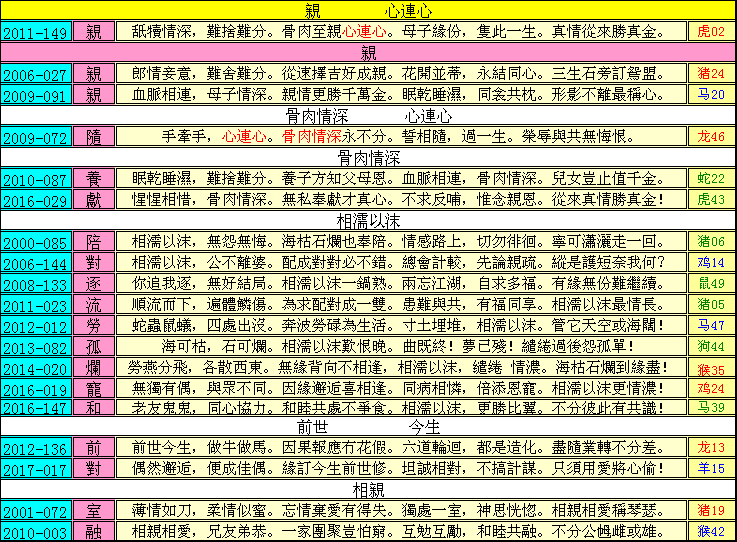
Task: Click issue number 2017-017
Action: tap(36, 468)
